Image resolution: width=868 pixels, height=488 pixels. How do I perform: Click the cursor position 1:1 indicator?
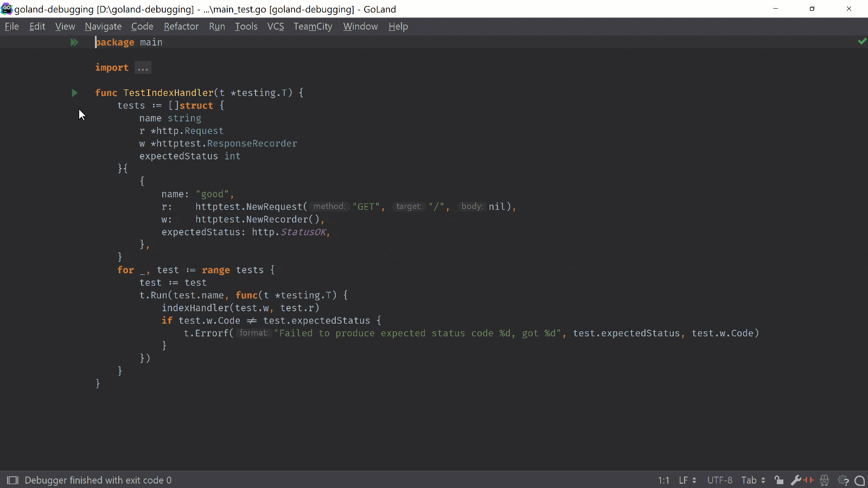coord(663,480)
